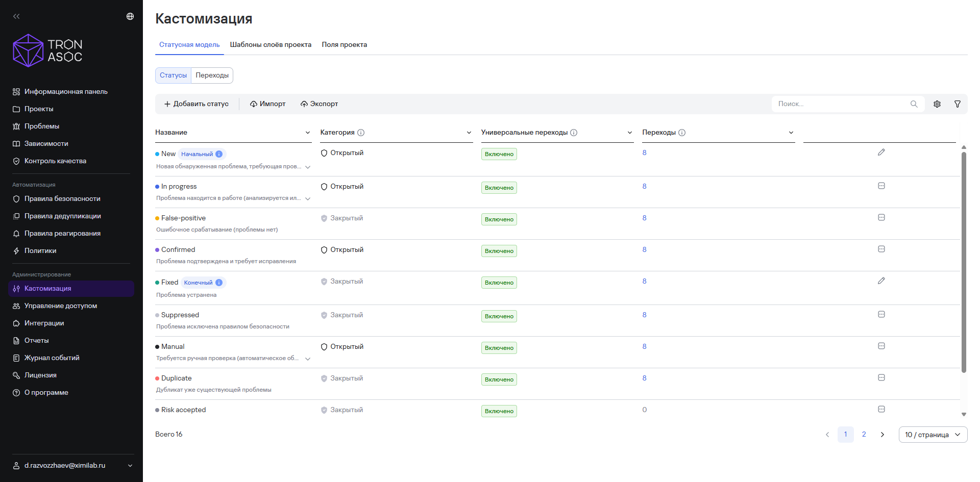
Task: Collapse the sidebar with double-chevron icon
Action: click(16, 16)
